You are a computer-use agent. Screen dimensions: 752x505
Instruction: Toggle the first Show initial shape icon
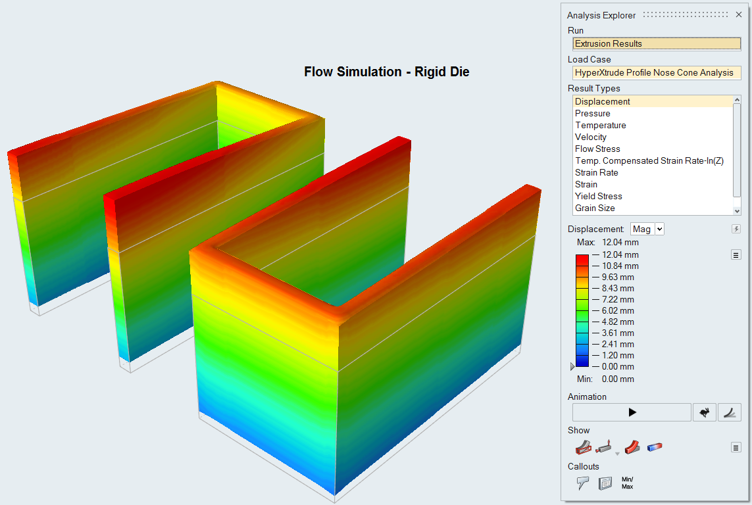(x=582, y=447)
